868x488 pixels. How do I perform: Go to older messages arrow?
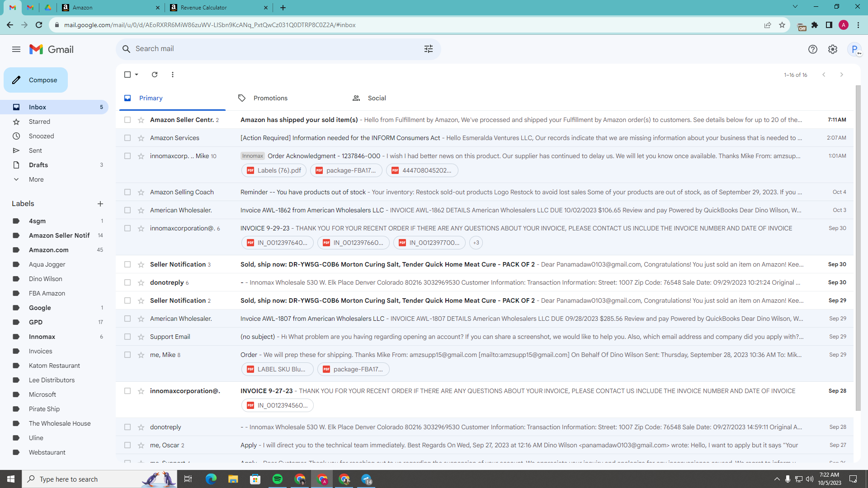click(x=841, y=75)
